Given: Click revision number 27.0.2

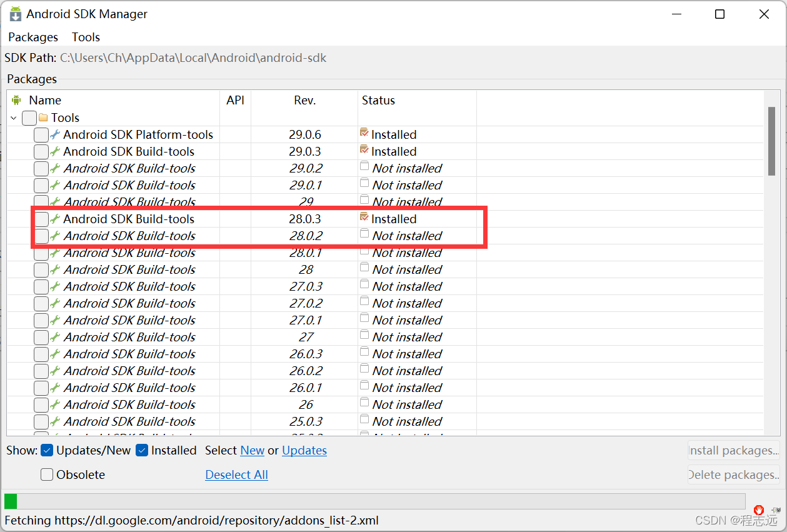Looking at the screenshot, I should click(305, 303).
